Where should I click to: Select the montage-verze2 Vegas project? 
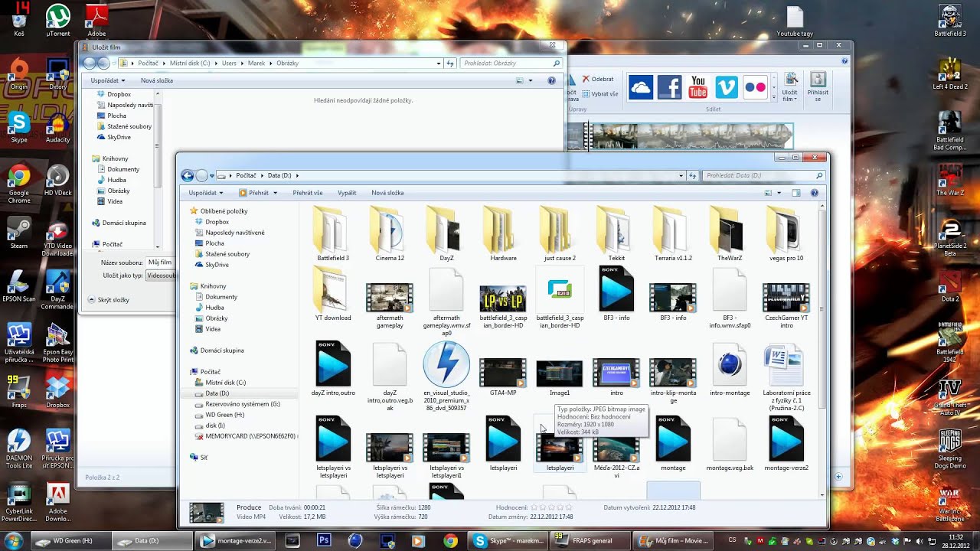tap(786, 444)
